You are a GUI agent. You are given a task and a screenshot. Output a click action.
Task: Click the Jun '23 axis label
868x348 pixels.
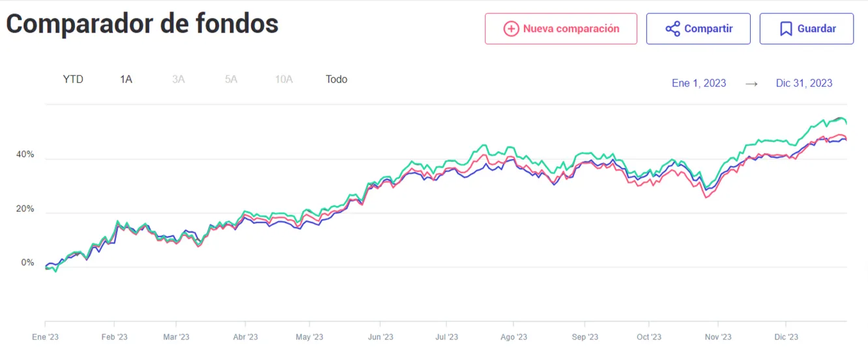tap(381, 337)
